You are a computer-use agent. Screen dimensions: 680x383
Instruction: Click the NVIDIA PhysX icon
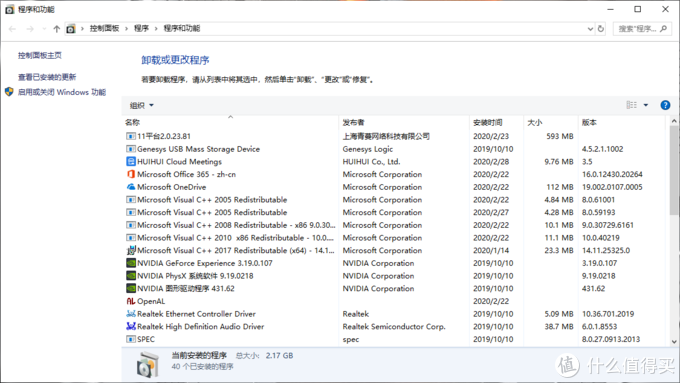click(131, 275)
